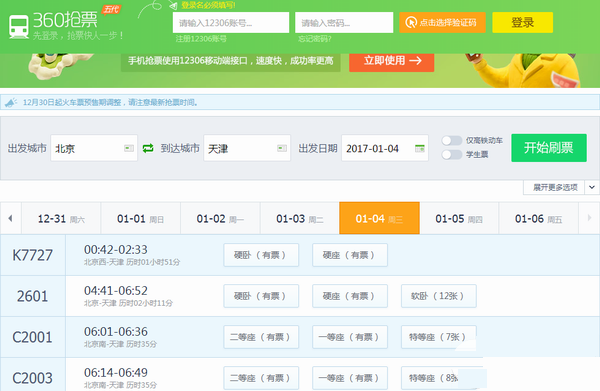Click the 04:41-06:52 departure time text
This screenshot has width=600, height=391.
tap(116, 290)
